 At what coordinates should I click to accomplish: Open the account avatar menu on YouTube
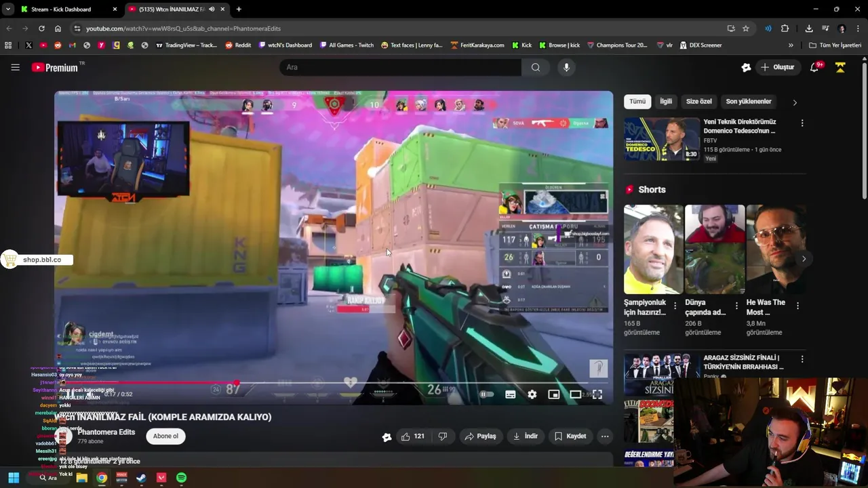840,67
